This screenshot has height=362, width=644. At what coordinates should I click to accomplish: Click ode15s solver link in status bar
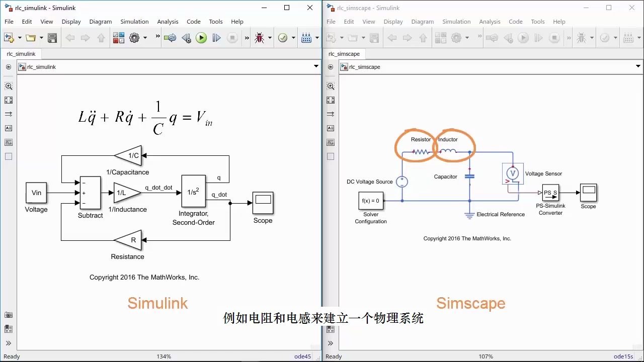click(x=623, y=356)
